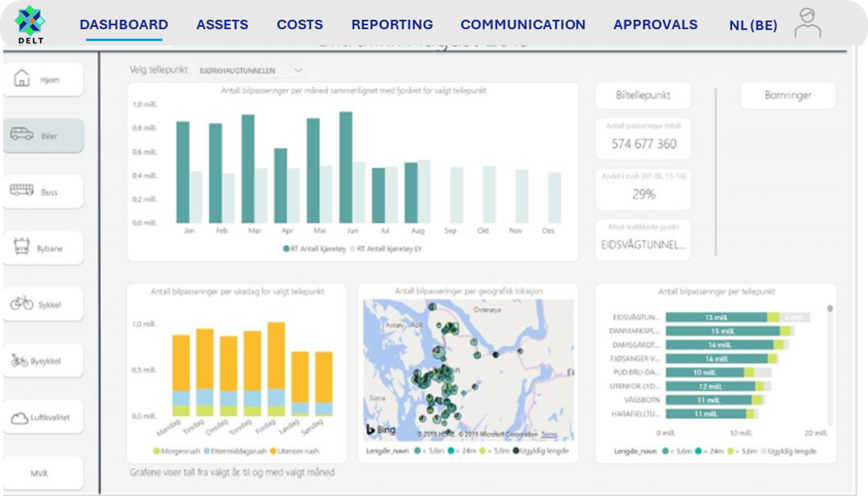The width and height of the screenshot is (868, 496).
Task: Click the DELT logo icon
Action: pos(30,20)
